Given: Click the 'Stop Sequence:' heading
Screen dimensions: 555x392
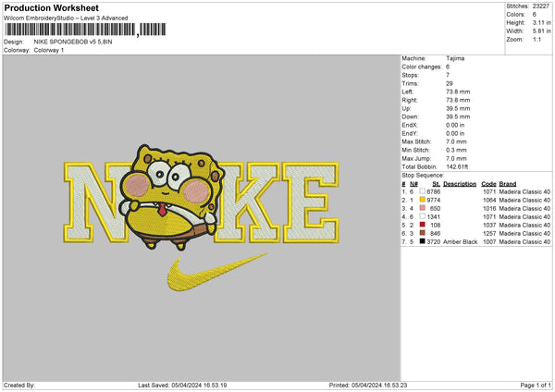Looking at the screenshot, I should (x=423, y=176).
